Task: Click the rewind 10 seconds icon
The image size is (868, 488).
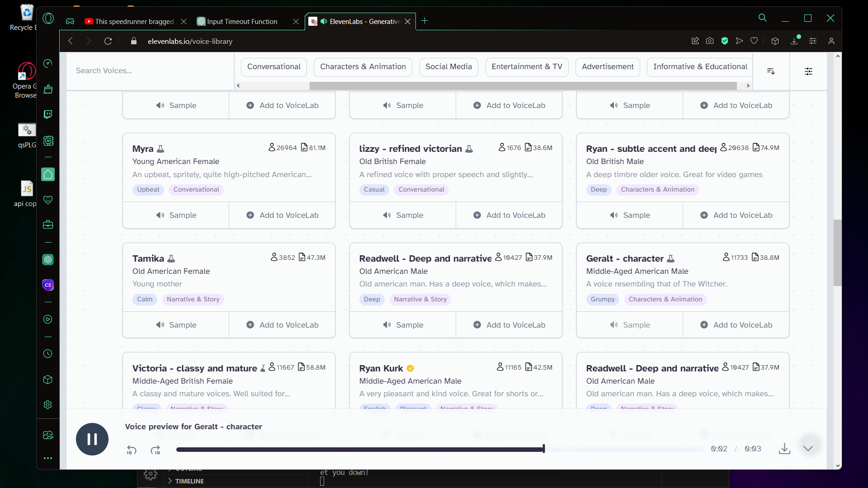Action: [x=131, y=450]
